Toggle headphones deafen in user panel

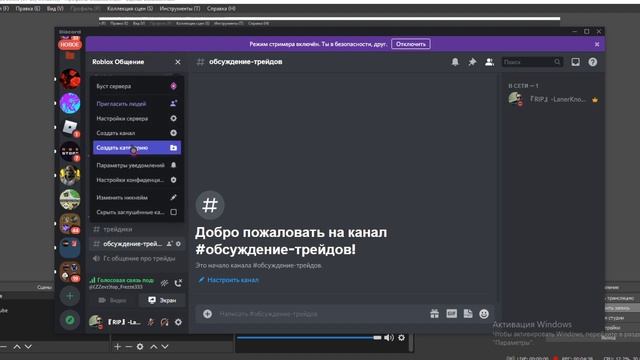pos(164,322)
